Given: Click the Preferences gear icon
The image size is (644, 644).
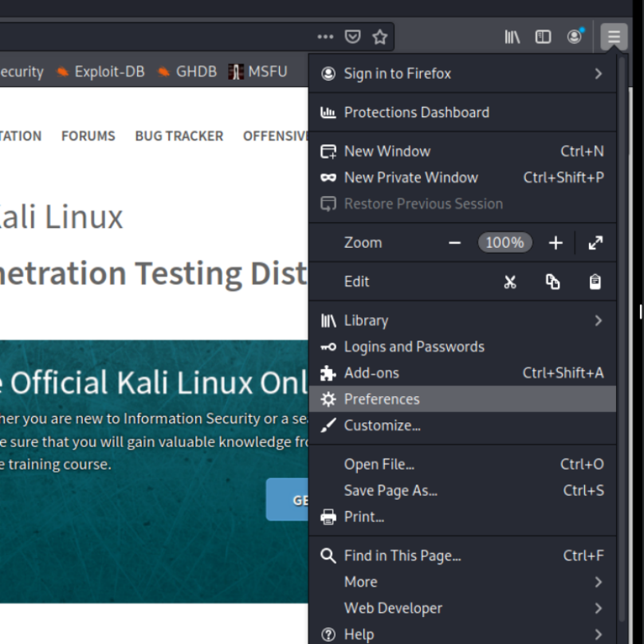Looking at the screenshot, I should click(x=328, y=399).
